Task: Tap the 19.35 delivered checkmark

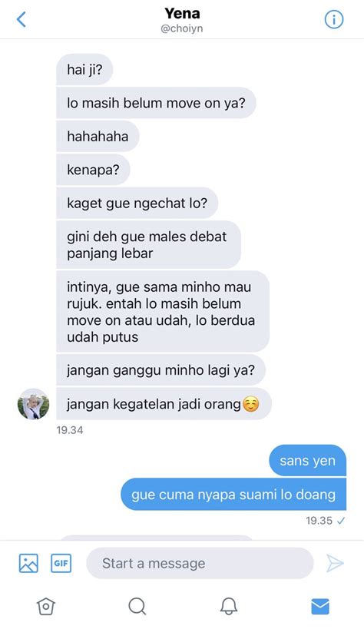Action: (x=341, y=521)
